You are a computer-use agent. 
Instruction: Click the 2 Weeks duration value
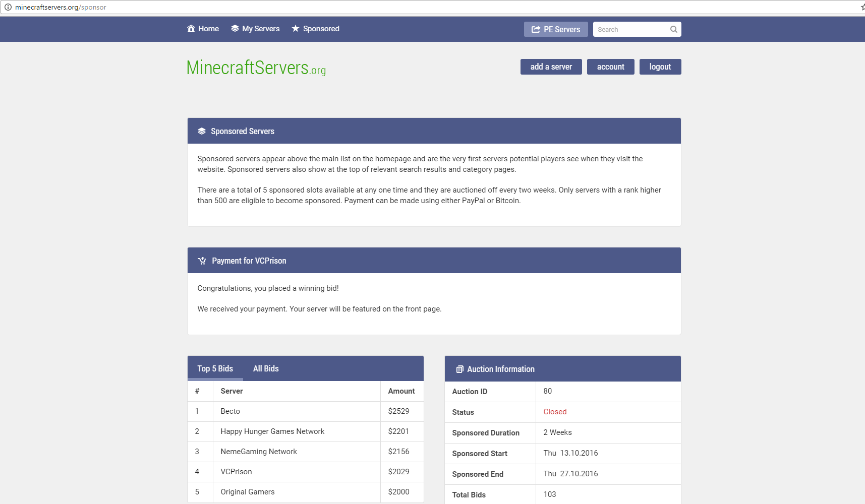tap(558, 432)
